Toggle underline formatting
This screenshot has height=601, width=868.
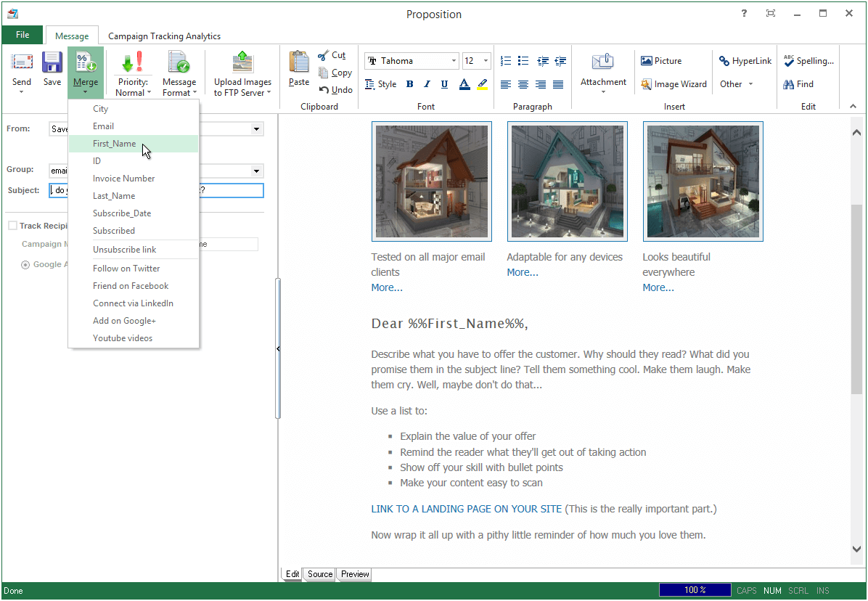click(x=444, y=84)
